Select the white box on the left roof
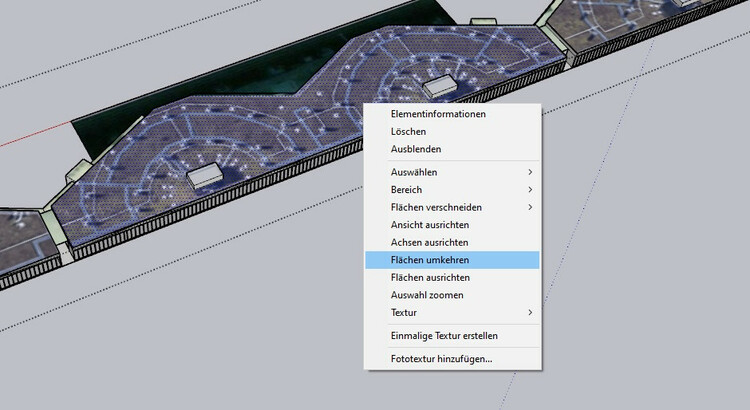Image resolution: width=750 pixels, height=410 pixels. click(x=203, y=177)
